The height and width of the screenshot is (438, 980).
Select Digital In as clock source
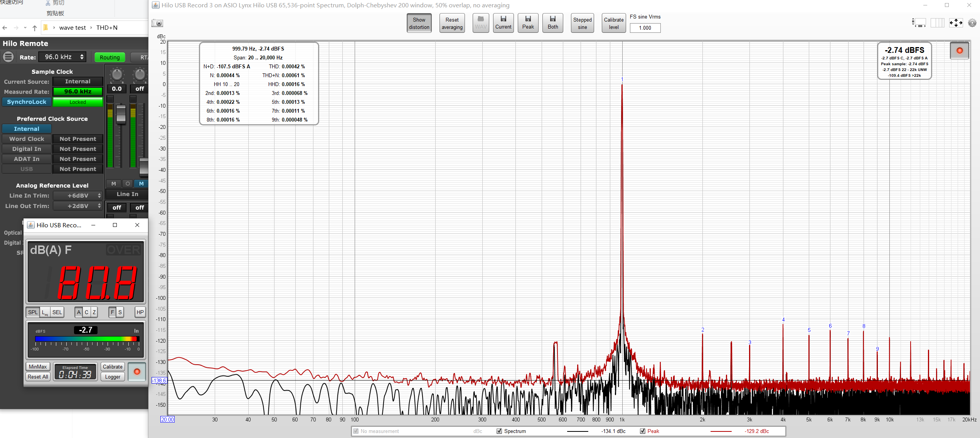coord(27,149)
